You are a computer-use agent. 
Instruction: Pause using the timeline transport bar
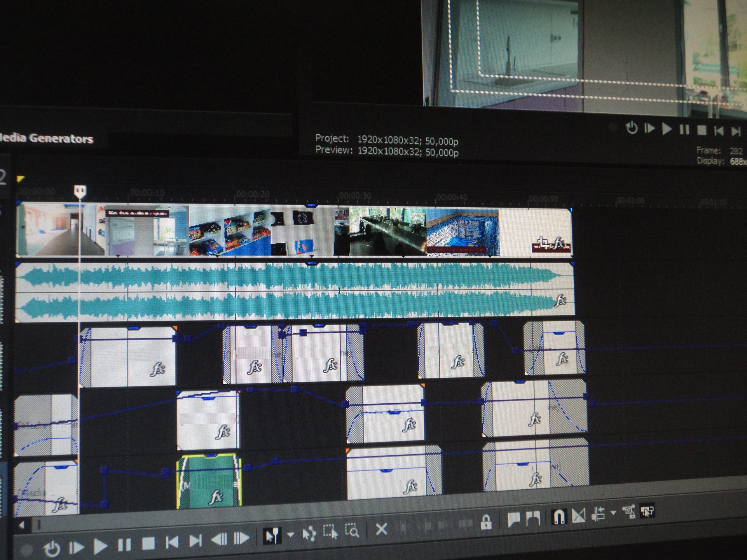click(x=124, y=545)
